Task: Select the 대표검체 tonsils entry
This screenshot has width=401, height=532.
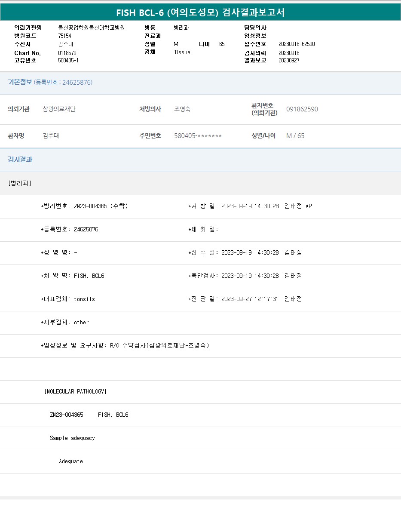Action: click(x=84, y=299)
